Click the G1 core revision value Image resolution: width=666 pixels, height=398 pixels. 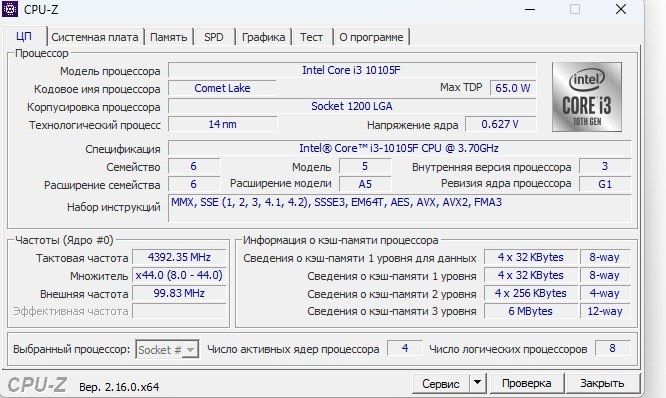point(605,184)
